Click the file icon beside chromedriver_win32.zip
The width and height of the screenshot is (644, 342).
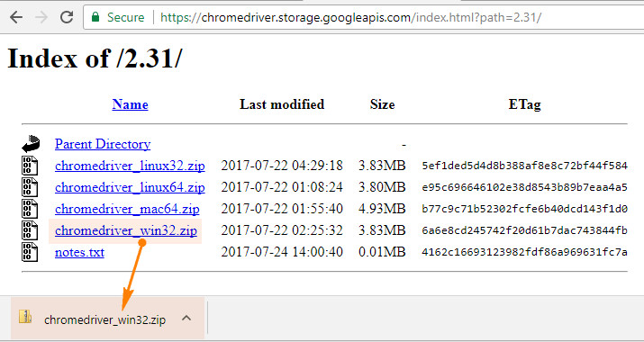[x=30, y=230]
